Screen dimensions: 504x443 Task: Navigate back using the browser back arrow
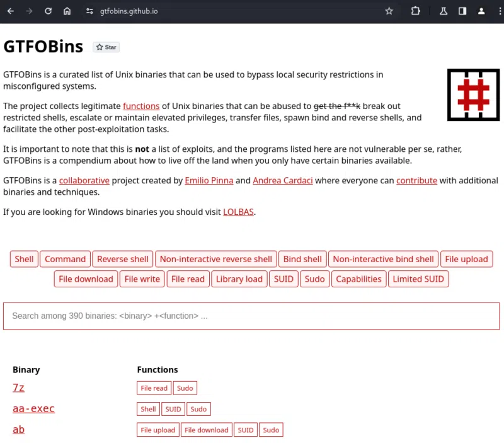point(10,11)
